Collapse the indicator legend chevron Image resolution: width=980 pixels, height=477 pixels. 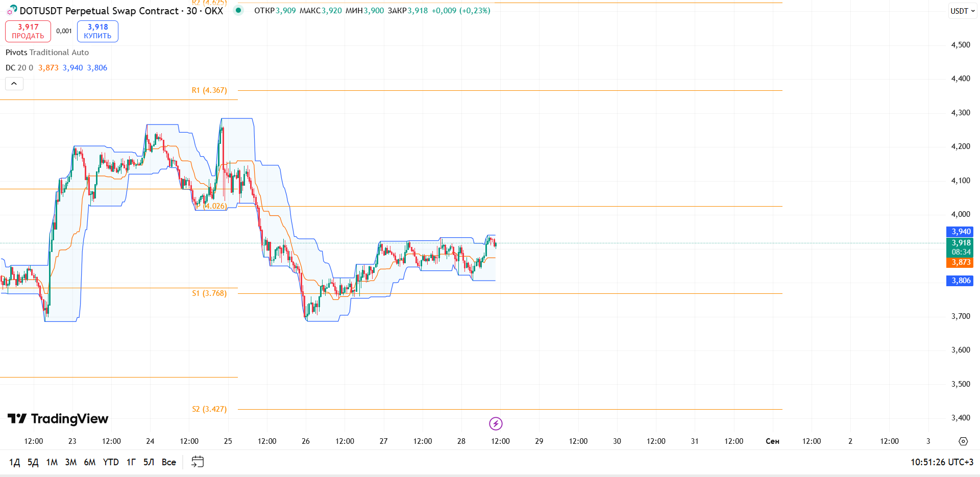click(x=14, y=84)
